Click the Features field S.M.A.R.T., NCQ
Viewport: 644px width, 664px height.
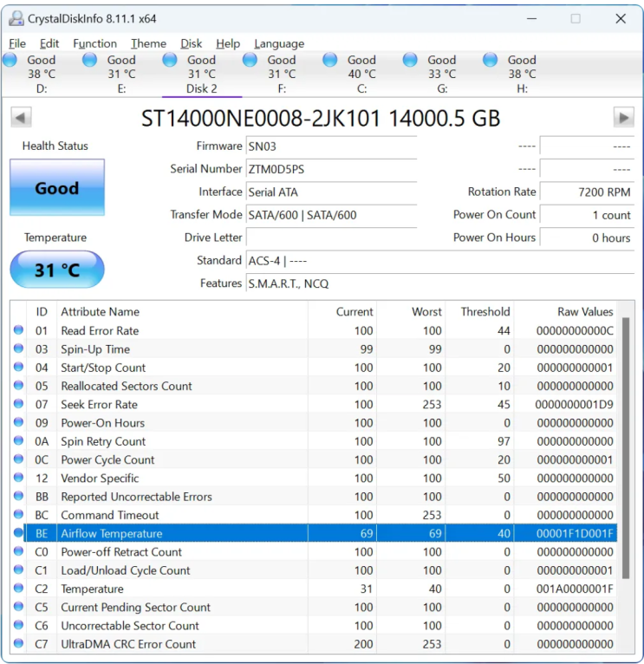[440, 283]
